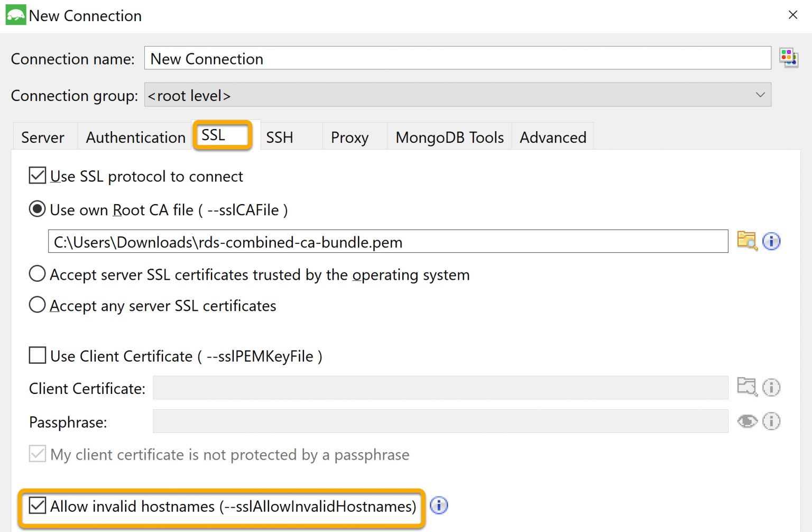Select Accept any server SSL certificates
The image size is (812, 532).
click(x=37, y=305)
